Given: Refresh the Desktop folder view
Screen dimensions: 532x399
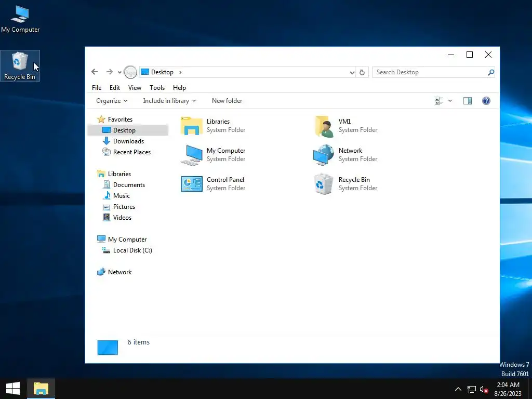Looking at the screenshot, I should (362, 72).
